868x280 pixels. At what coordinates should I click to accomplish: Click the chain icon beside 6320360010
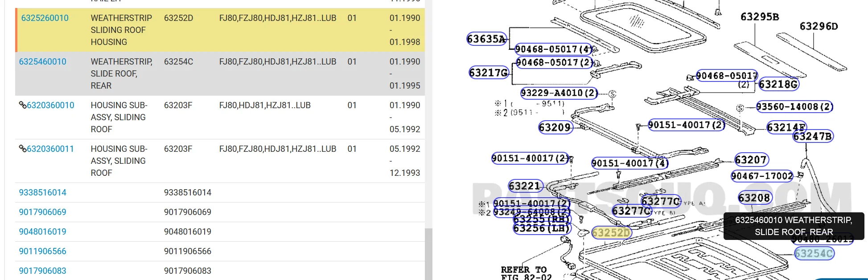click(22, 105)
